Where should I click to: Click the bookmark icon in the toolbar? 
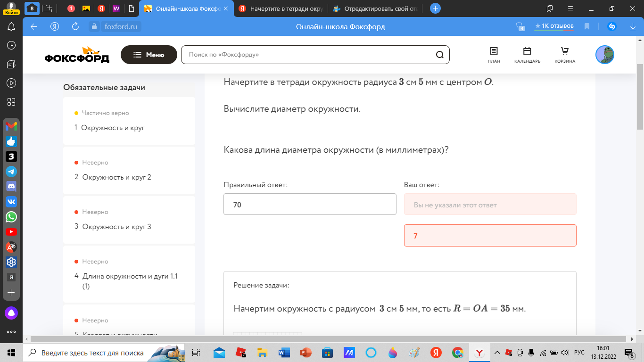[586, 26]
